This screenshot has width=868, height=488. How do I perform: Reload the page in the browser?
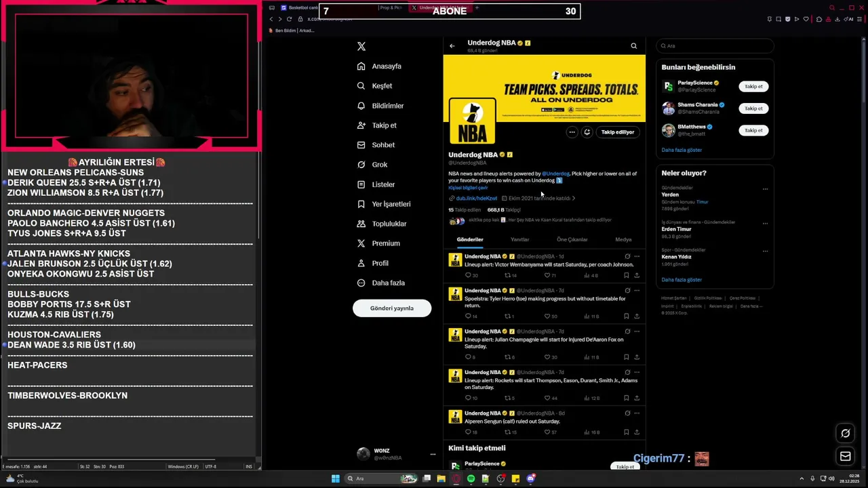coord(289,19)
